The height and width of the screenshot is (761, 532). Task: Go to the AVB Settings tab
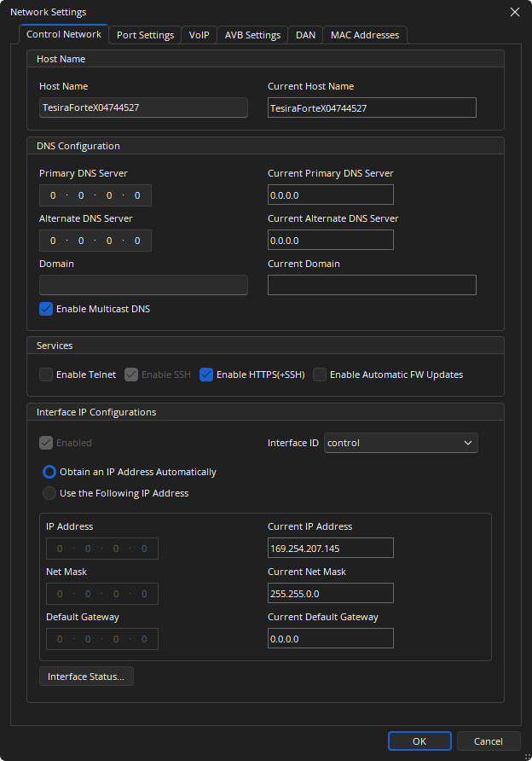pyautogui.click(x=252, y=35)
